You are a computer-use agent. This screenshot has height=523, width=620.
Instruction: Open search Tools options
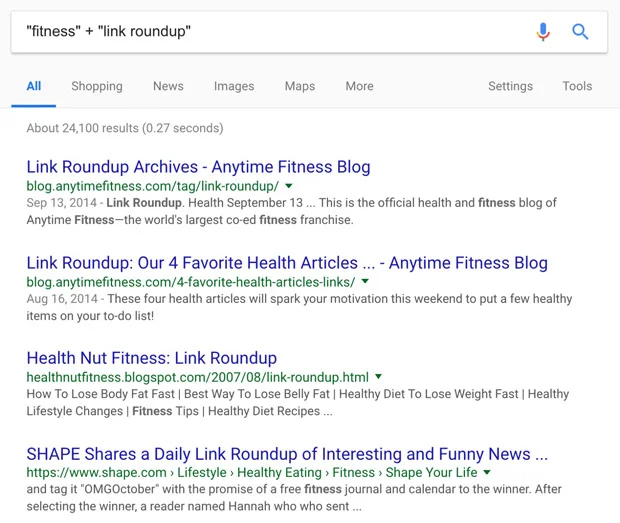pos(577,86)
